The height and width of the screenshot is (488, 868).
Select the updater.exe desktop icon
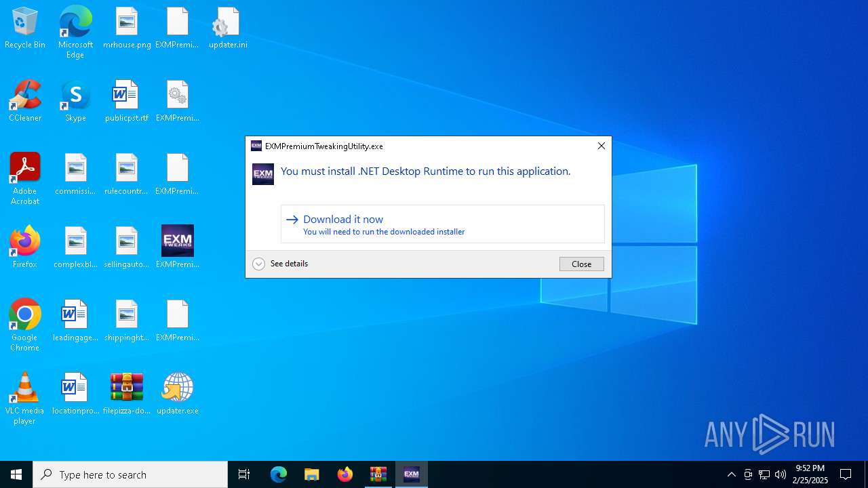178,394
